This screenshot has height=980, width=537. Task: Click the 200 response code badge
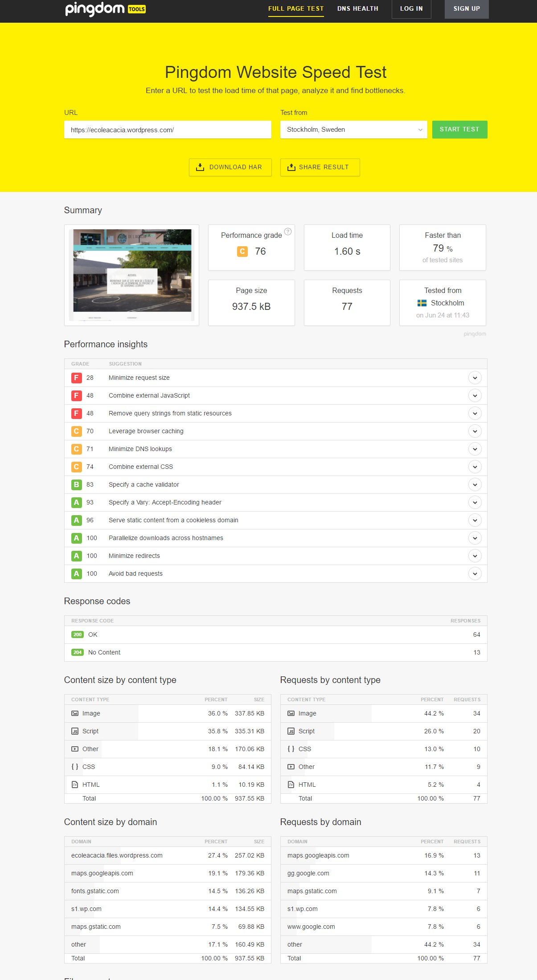(78, 634)
